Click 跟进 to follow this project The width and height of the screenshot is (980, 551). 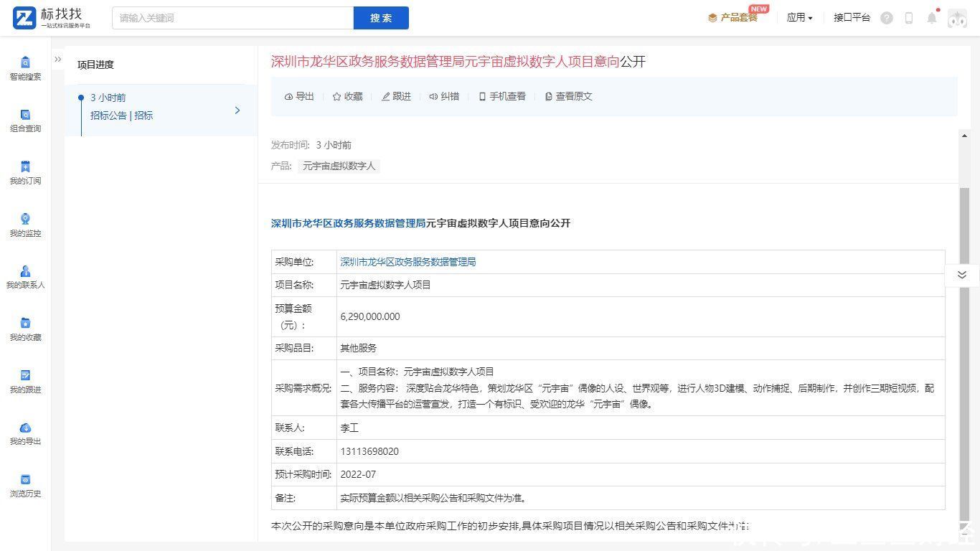(396, 96)
